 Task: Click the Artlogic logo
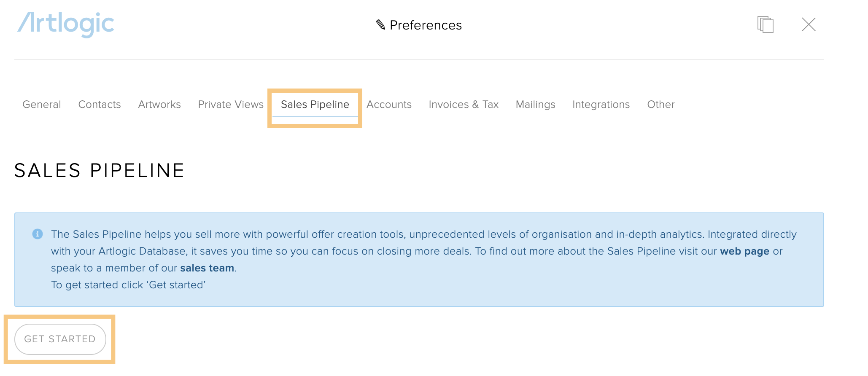click(x=66, y=24)
